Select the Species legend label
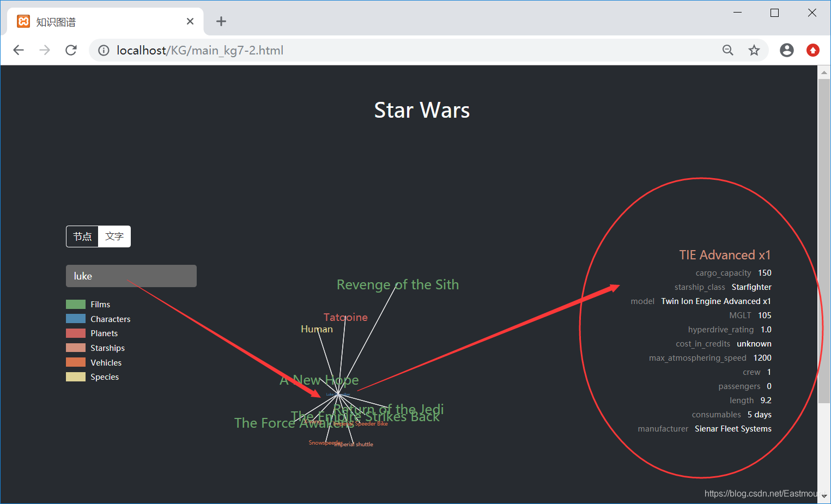 (105, 377)
